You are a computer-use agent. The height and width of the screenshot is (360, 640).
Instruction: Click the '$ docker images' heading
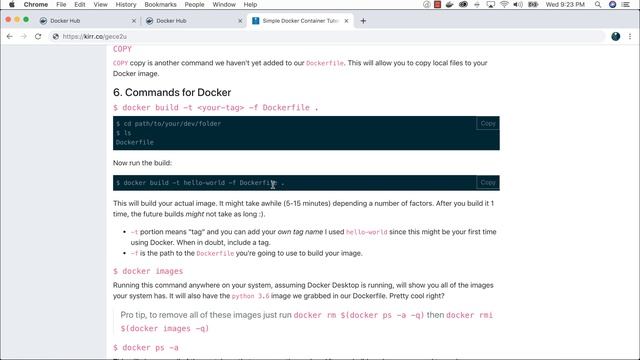[x=148, y=271]
